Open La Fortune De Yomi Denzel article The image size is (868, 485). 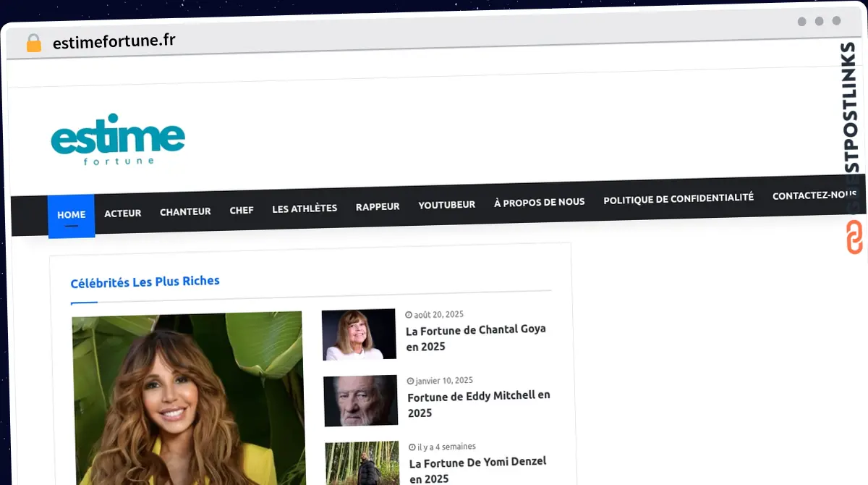click(x=477, y=469)
